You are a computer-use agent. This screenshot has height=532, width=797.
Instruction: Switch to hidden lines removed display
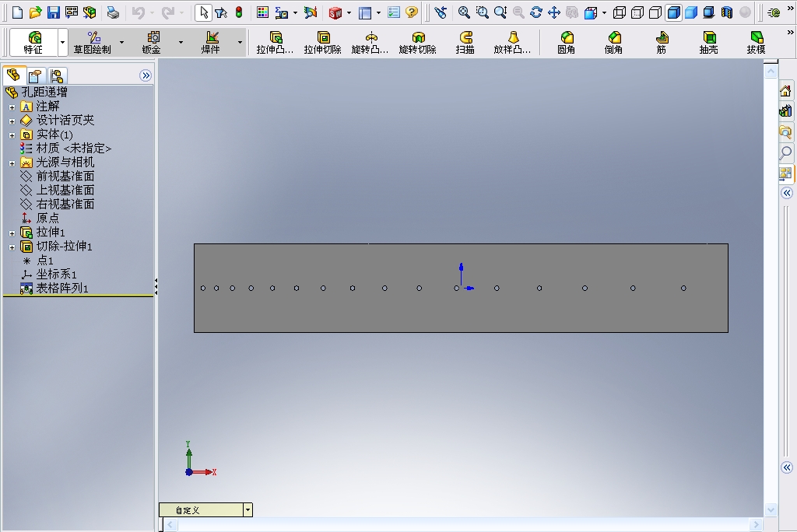pyautogui.click(x=655, y=12)
